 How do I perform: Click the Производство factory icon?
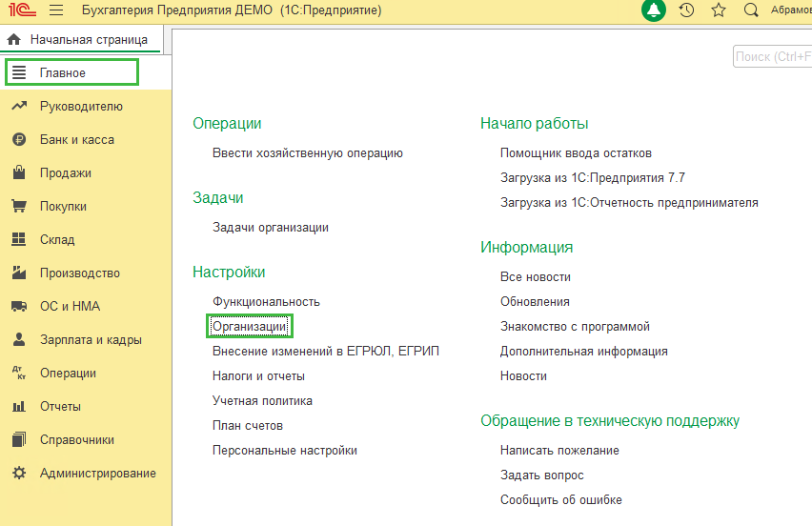19,273
